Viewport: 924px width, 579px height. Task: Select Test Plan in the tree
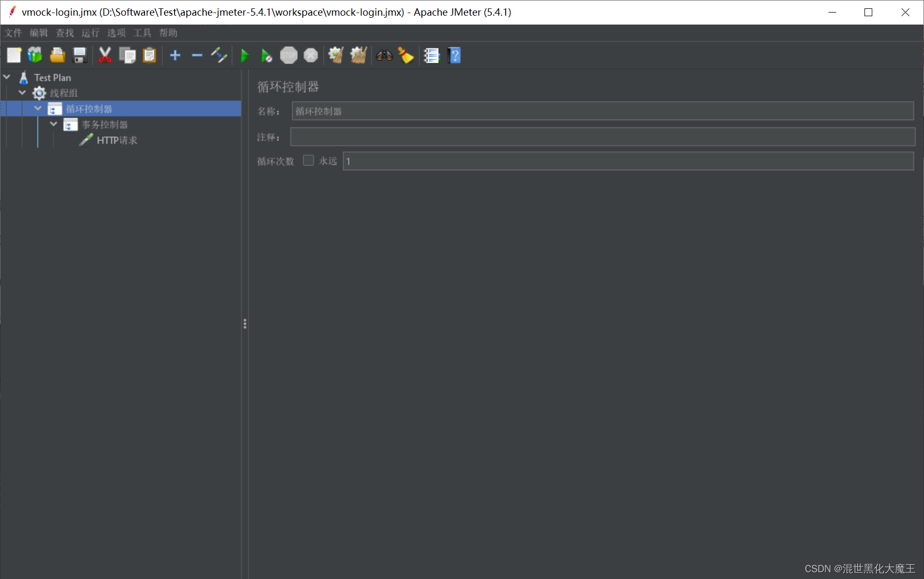pyautogui.click(x=52, y=77)
